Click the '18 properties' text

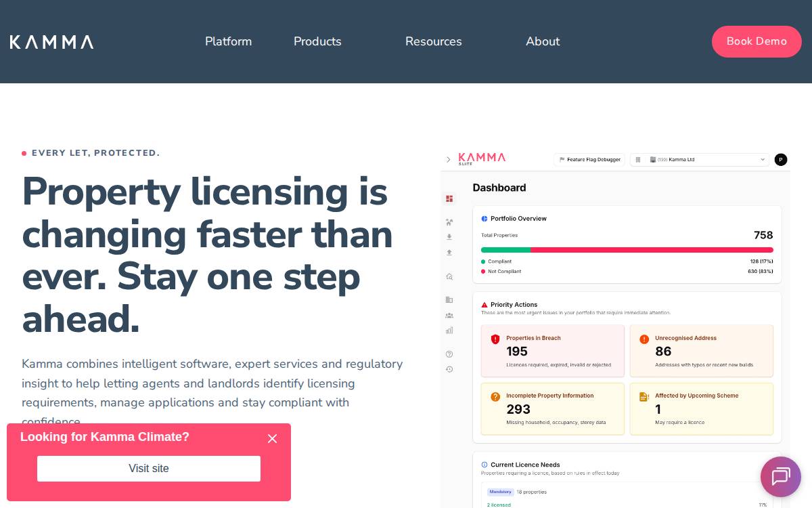(532, 492)
